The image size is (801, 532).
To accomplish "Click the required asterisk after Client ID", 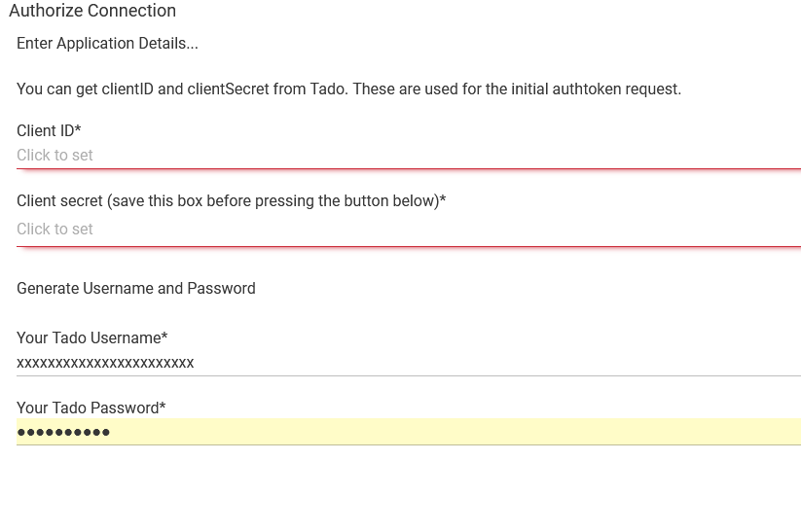I will [x=78, y=128].
